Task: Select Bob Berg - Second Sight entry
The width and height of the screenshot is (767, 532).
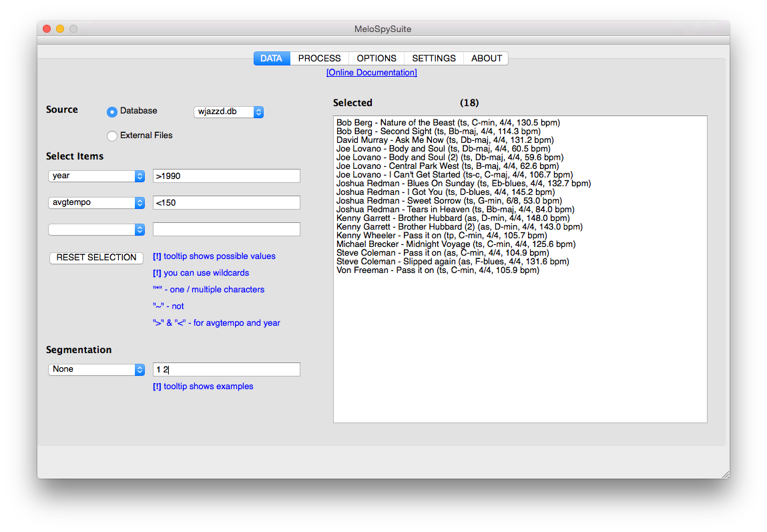Action: 439,131
